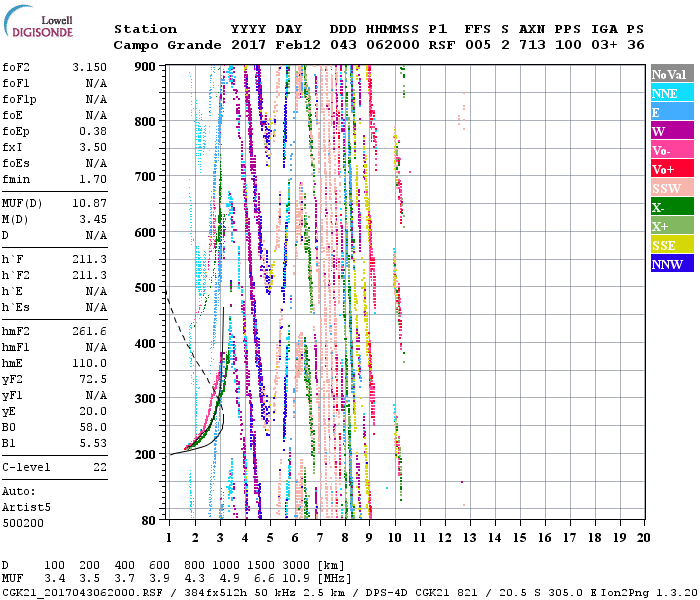700x600 pixels.
Task: Select the C-level value 22
Action: tap(99, 467)
